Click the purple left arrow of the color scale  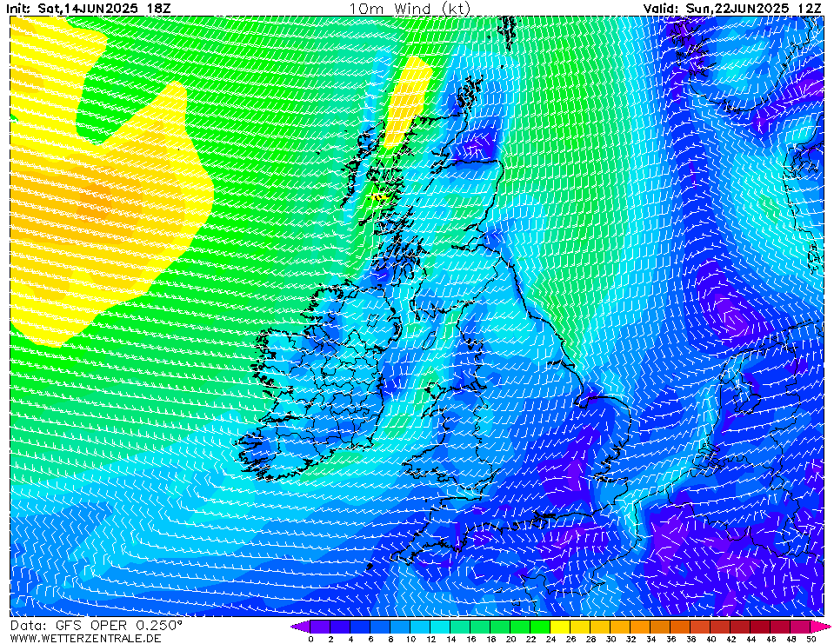(300, 627)
